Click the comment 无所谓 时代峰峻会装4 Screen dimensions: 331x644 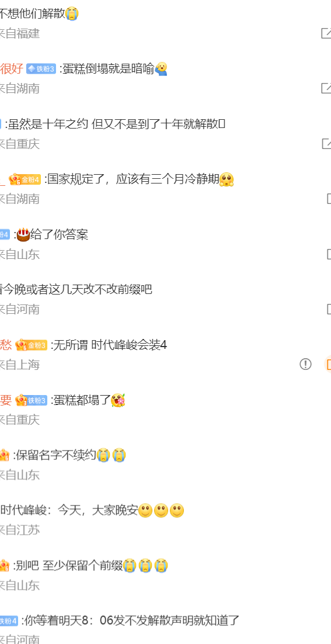click(x=109, y=345)
